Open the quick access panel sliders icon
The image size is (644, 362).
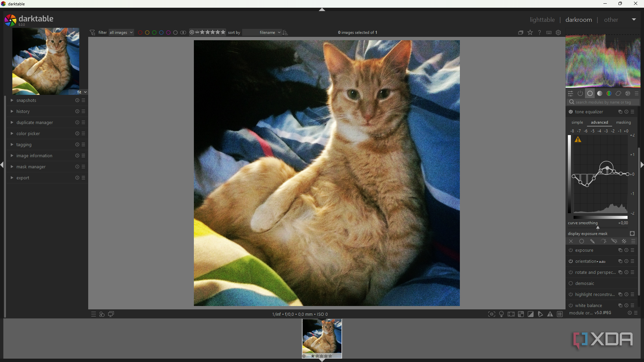pos(571,94)
